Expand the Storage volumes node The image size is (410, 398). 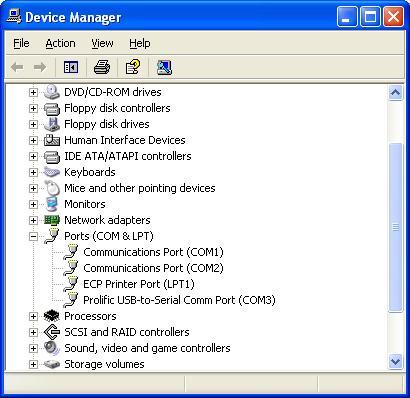pyautogui.click(x=33, y=364)
